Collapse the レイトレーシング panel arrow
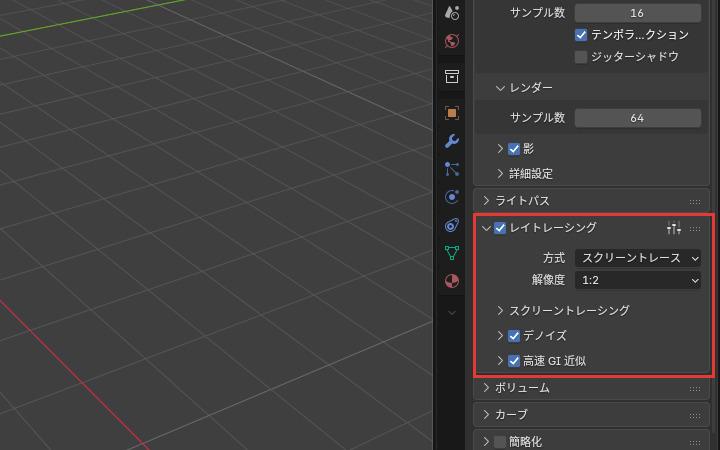 pos(486,228)
